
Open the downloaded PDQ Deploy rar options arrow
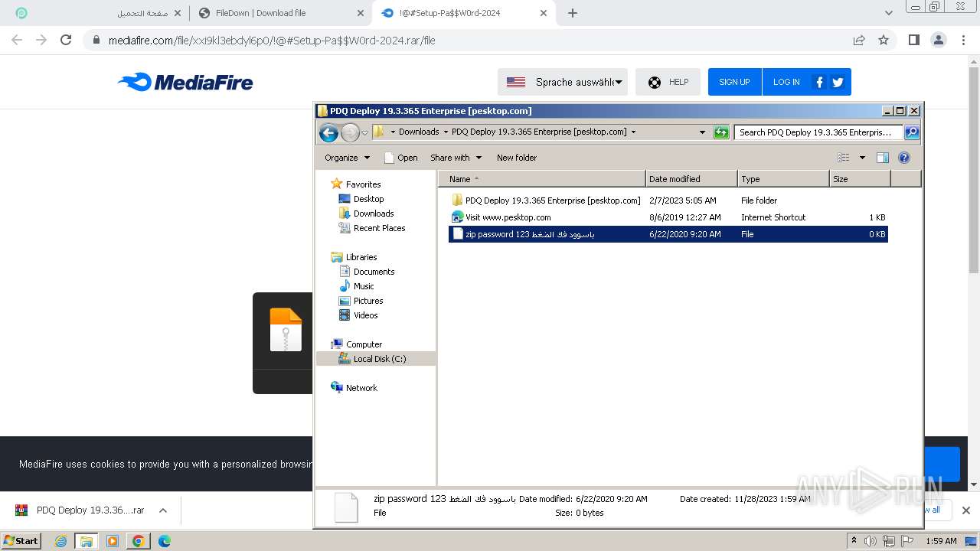click(x=162, y=510)
